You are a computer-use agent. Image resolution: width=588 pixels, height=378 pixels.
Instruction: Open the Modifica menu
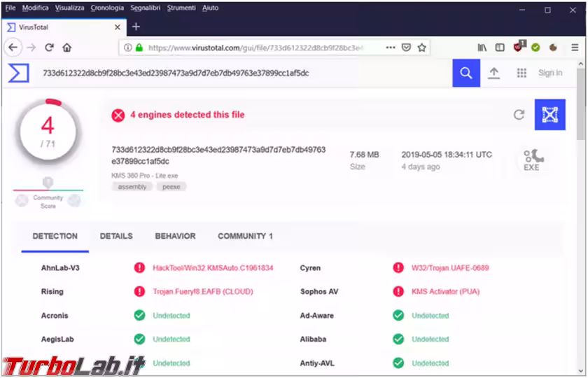(35, 8)
